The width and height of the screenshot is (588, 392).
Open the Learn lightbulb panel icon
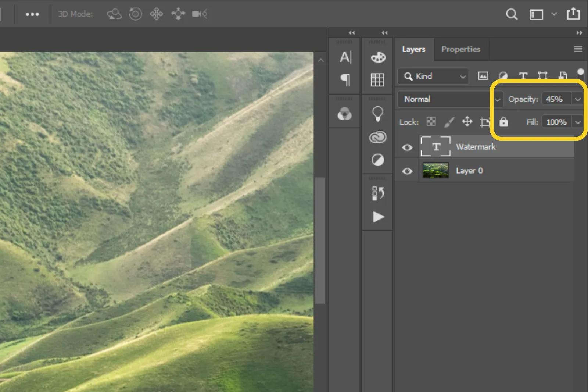point(377,114)
